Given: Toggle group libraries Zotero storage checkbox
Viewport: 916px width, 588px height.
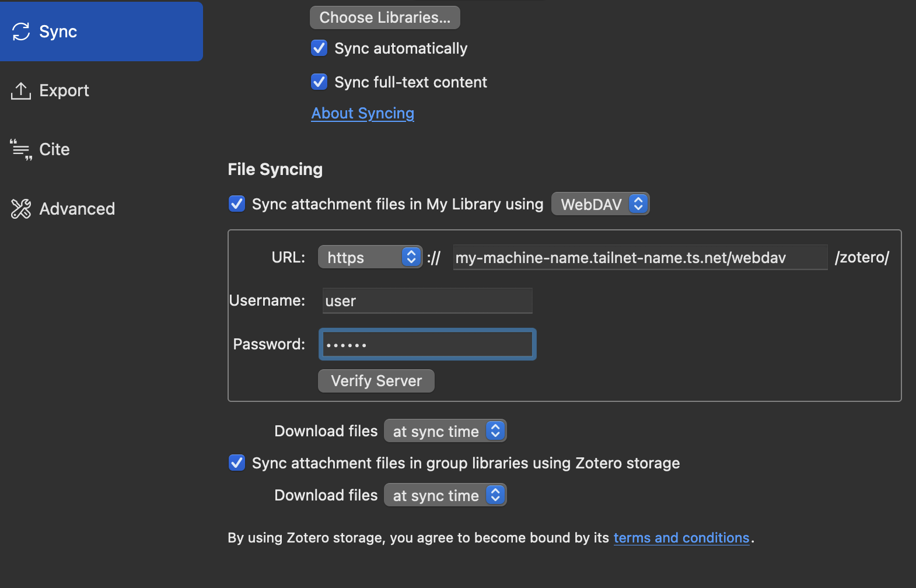Looking at the screenshot, I should coord(237,463).
